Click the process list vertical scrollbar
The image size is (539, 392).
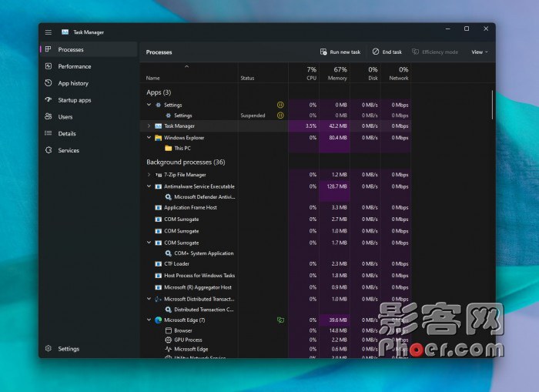pyautogui.click(x=492, y=106)
